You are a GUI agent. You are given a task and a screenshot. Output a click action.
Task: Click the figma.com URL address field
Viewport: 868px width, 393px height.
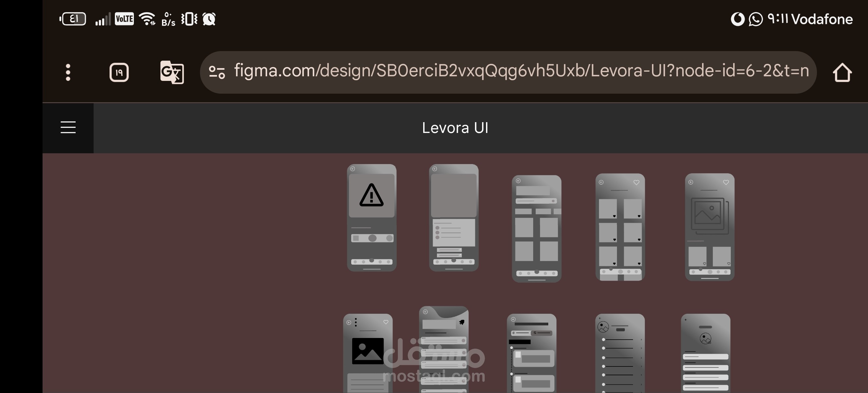[508, 72]
